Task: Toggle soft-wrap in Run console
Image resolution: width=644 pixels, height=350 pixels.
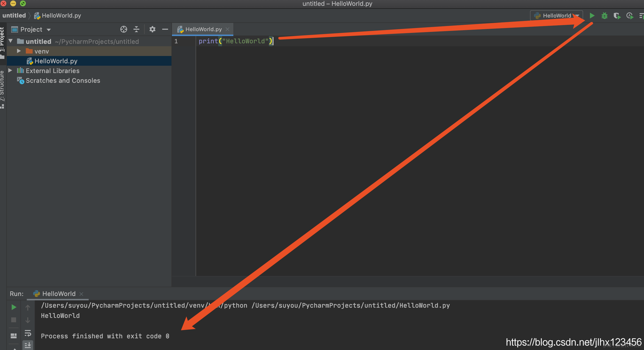Action: coord(28,333)
